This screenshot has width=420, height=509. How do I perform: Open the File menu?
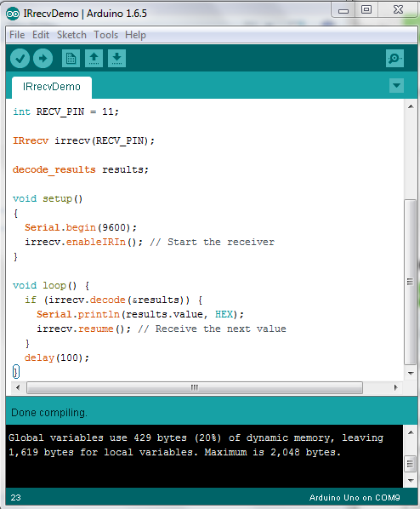click(17, 35)
